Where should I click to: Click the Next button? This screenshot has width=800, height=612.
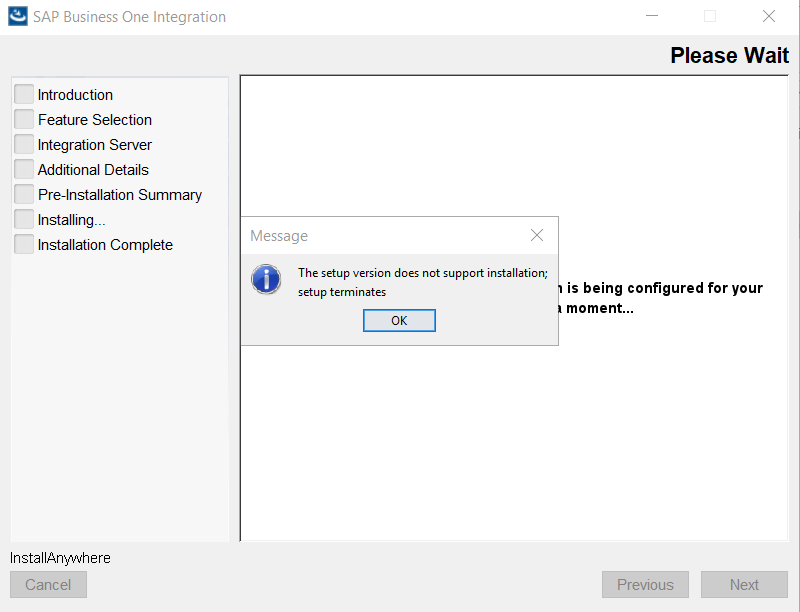tap(744, 584)
